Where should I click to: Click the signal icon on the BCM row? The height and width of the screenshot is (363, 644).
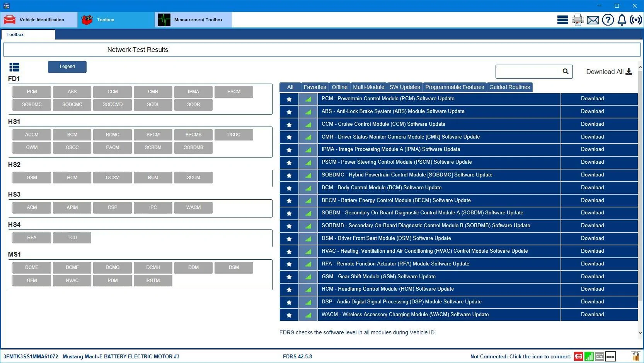[308, 188]
